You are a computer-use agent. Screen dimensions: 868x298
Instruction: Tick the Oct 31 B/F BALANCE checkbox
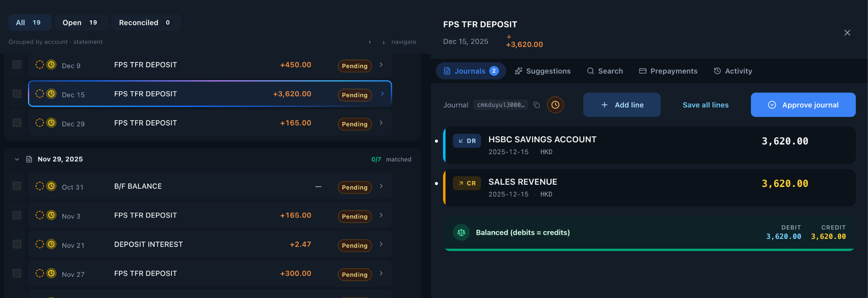pos(17,186)
